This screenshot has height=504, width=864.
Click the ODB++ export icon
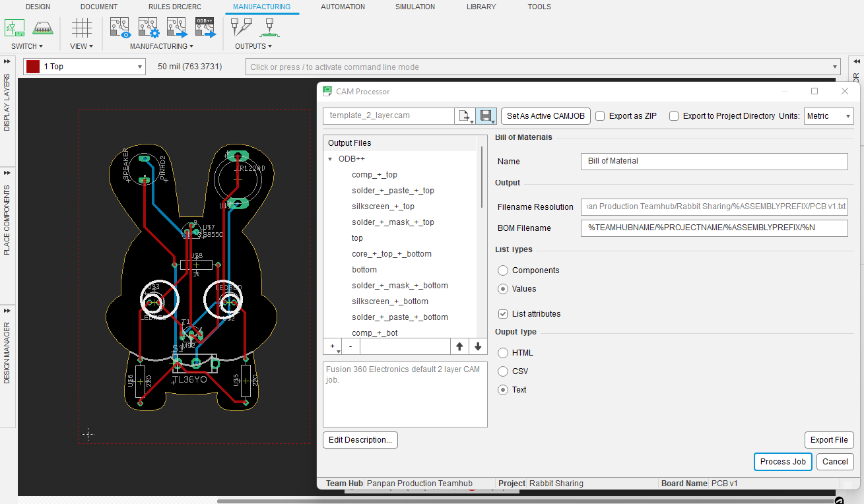pyautogui.click(x=206, y=28)
